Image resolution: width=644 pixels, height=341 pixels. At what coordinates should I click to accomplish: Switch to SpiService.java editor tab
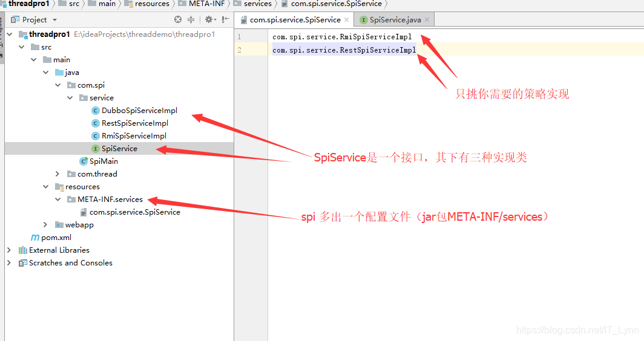pyautogui.click(x=395, y=20)
